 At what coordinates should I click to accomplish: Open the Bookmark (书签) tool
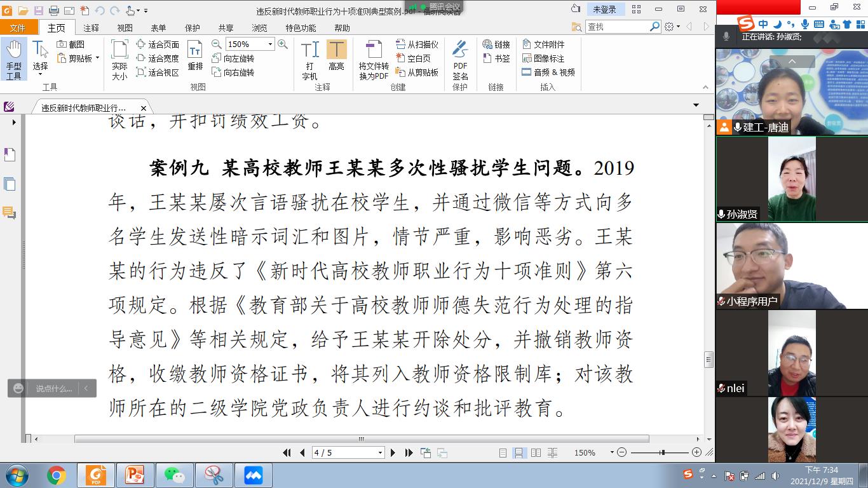[x=496, y=58]
